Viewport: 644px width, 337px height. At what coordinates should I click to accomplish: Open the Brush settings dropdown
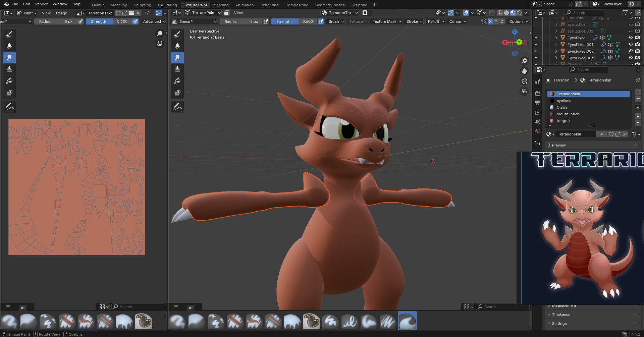[336, 21]
